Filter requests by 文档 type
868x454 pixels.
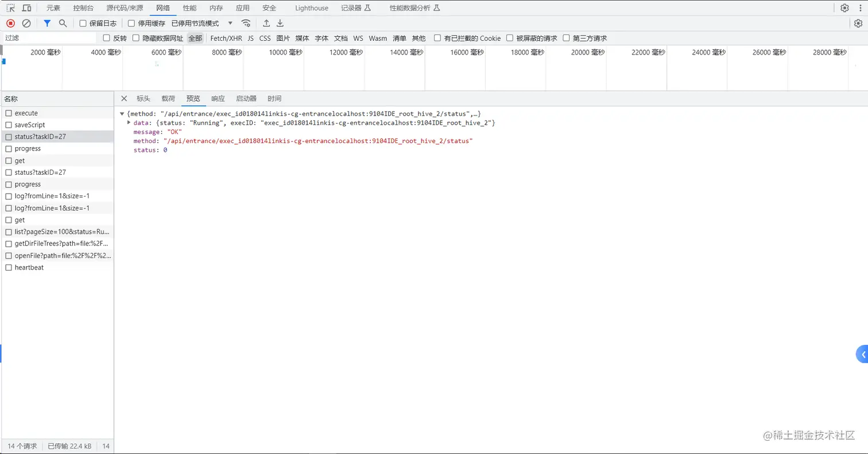[x=341, y=38]
